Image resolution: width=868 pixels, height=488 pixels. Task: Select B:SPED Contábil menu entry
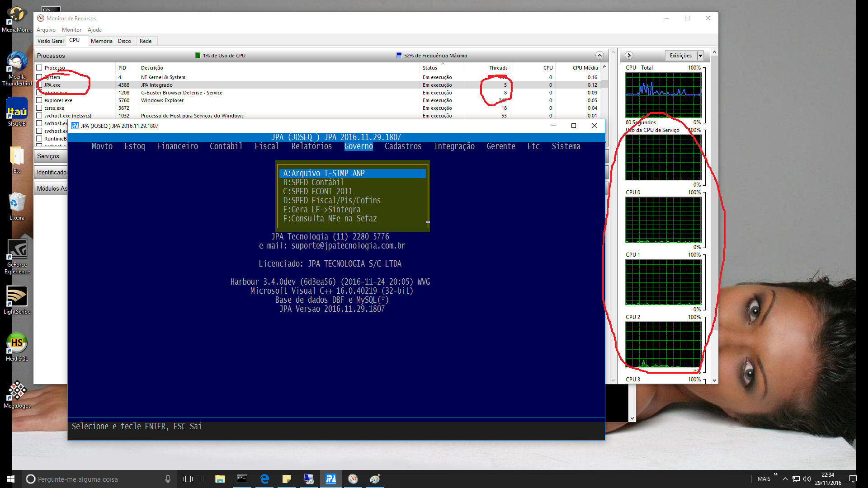click(313, 183)
